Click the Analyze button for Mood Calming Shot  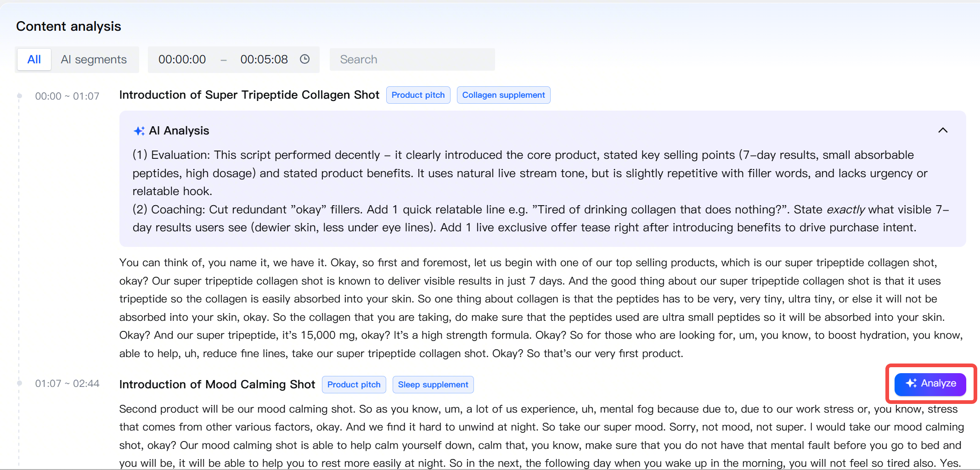(930, 384)
